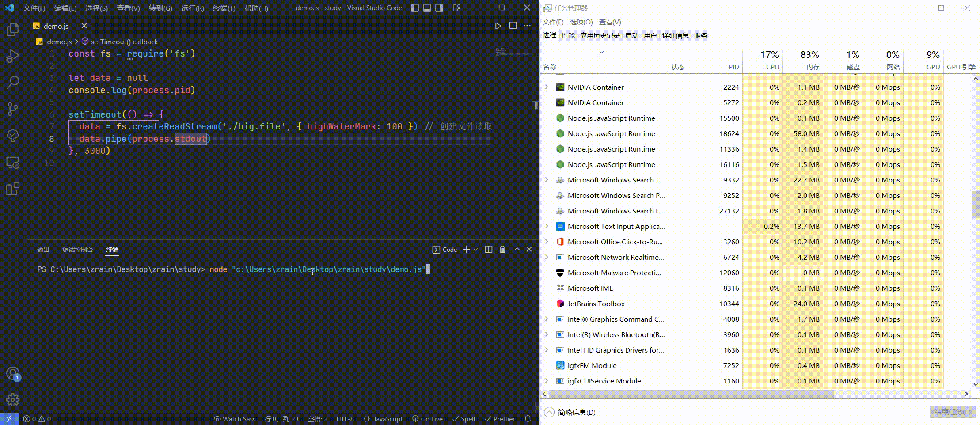The width and height of the screenshot is (980, 425).
Task: Open the 运行(R) menu in VS Code
Action: [x=193, y=8]
